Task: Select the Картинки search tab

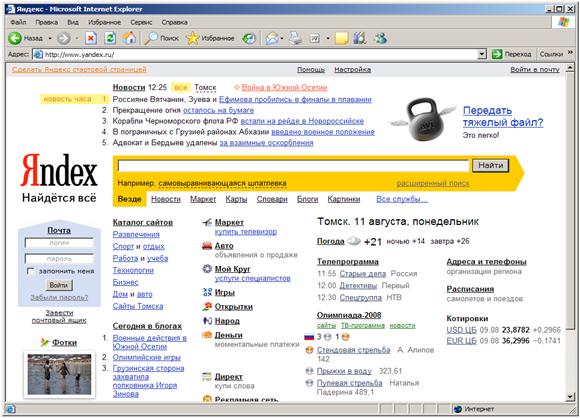Action: (x=344, y=199)
